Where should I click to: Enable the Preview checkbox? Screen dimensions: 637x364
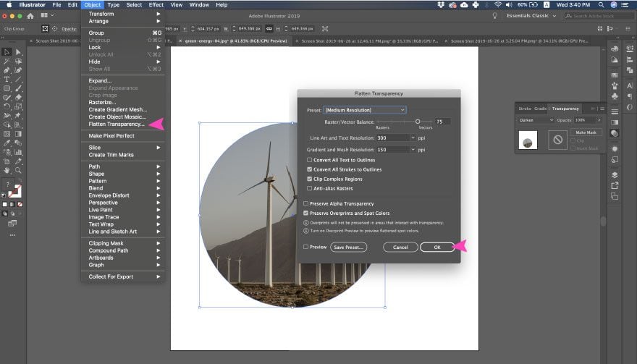[305, 247]
